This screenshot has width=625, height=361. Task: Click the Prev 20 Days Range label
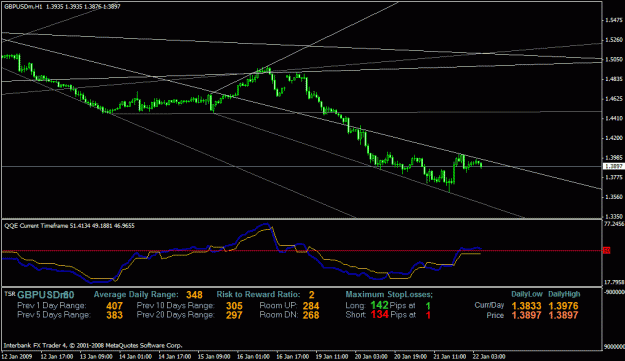coord(176,315)
